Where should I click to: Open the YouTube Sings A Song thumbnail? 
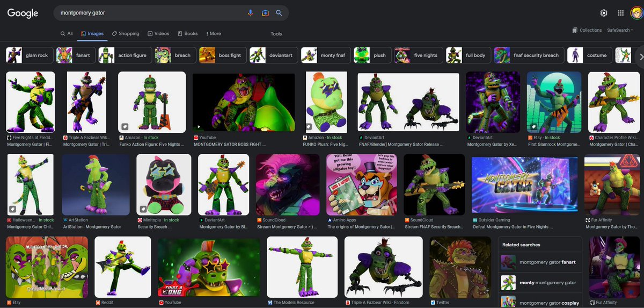point(209,267)
